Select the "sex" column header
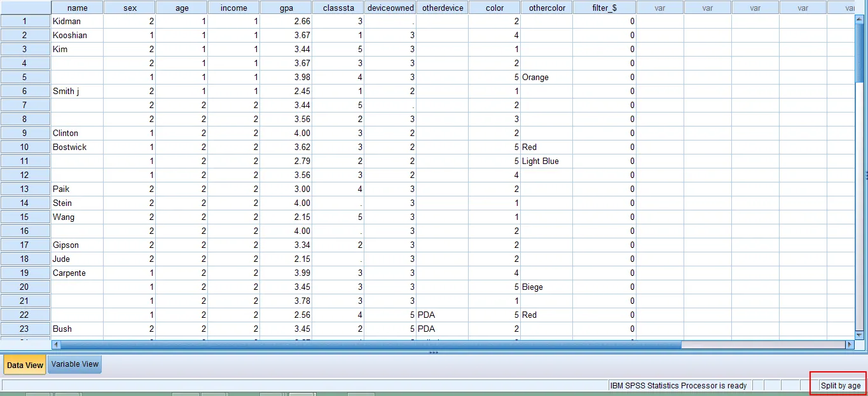This screenshot has width=868, height=396. [x=130, y=7]
